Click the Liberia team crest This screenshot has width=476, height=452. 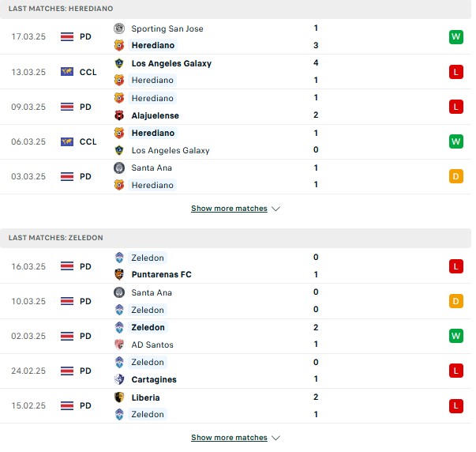point(119,397)
